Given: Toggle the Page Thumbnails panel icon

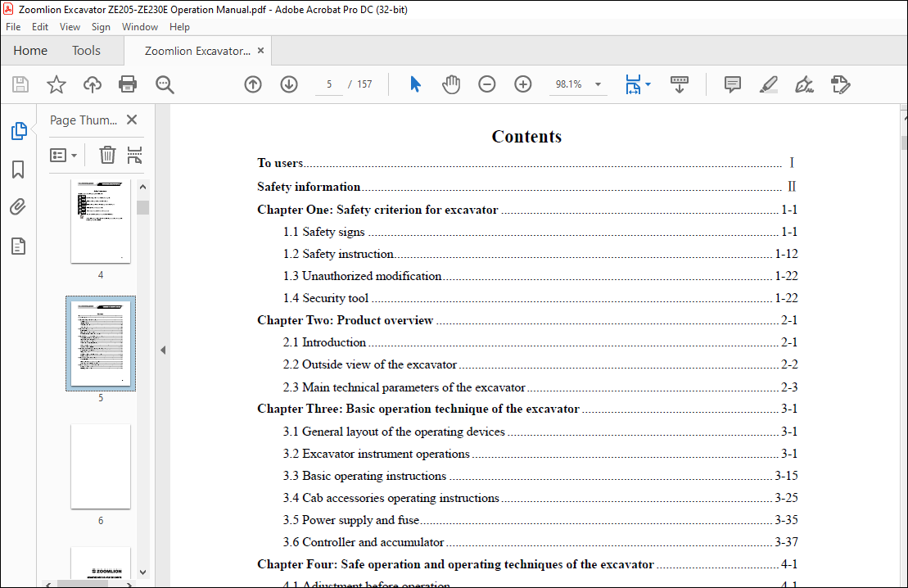Looking at the screenshot, I should point(19,131).
